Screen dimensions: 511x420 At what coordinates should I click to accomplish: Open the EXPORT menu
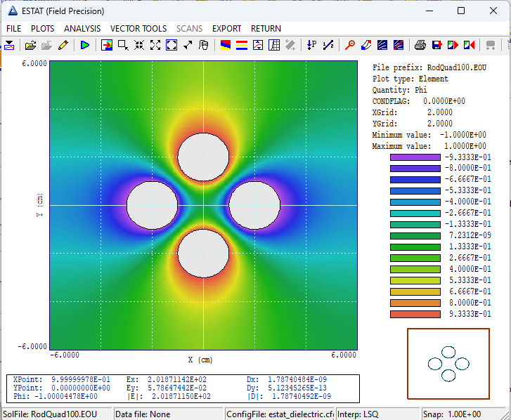(x=226, y=29)
